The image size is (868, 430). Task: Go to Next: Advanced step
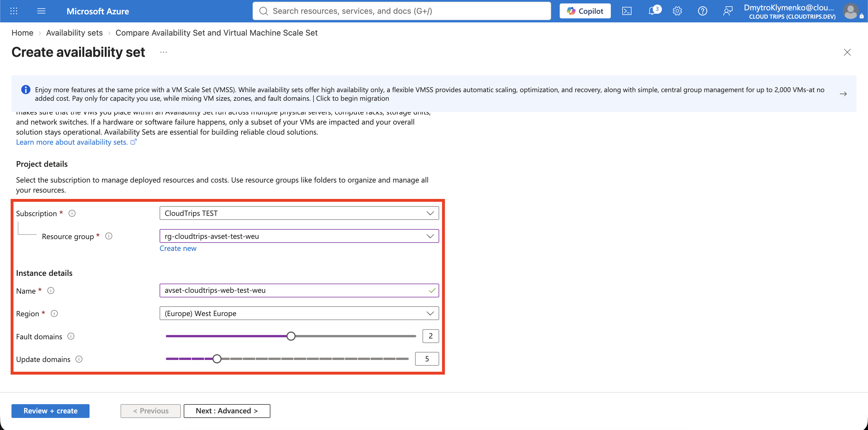[227, 411]
